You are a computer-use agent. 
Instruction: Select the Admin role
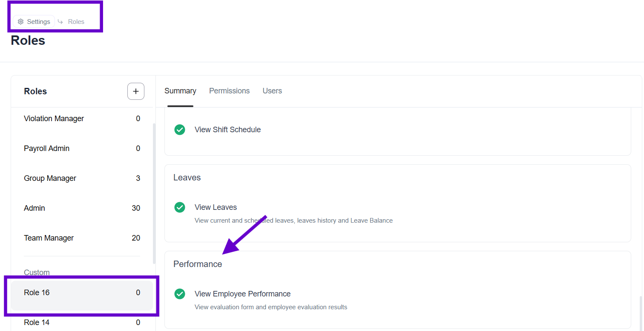pyautogui.click(x=34, y=208)
